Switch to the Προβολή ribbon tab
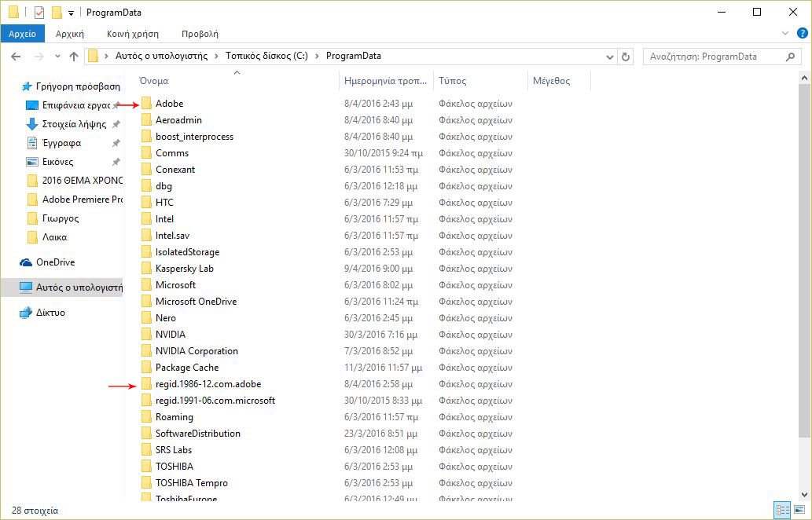812x520 pixels. coord(200,34)
